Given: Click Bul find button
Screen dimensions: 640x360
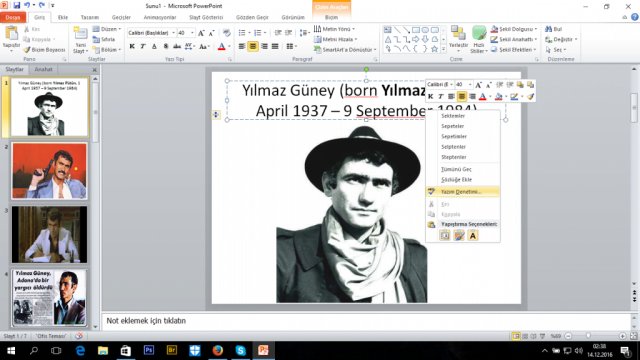Looking at the screenshot, I should pyautogui.click(x=554, y=29).
